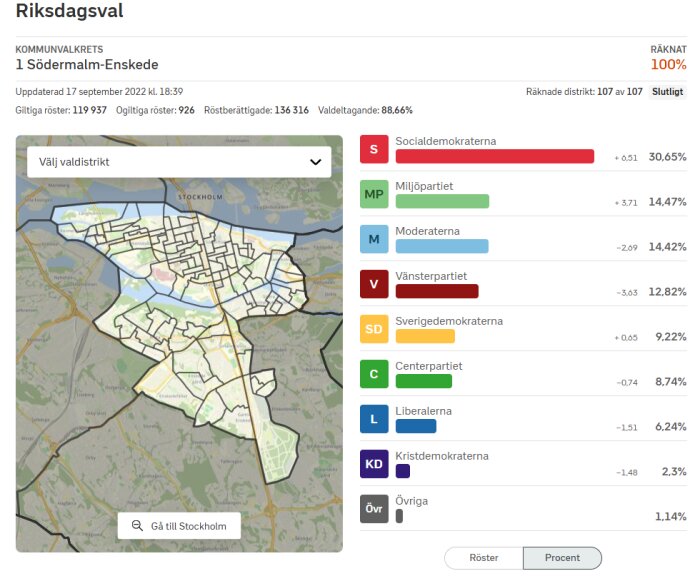Select the green MP Miljöpartiet icon
This screenshot has height=586, width=700.
pos(374,194)
